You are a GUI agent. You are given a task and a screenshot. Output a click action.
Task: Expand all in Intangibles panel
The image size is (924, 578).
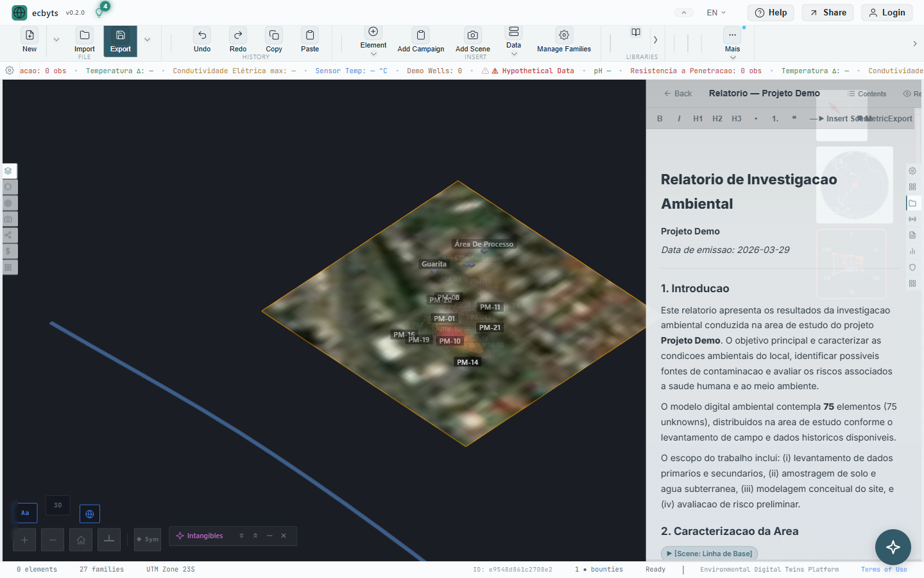point(241,536)
